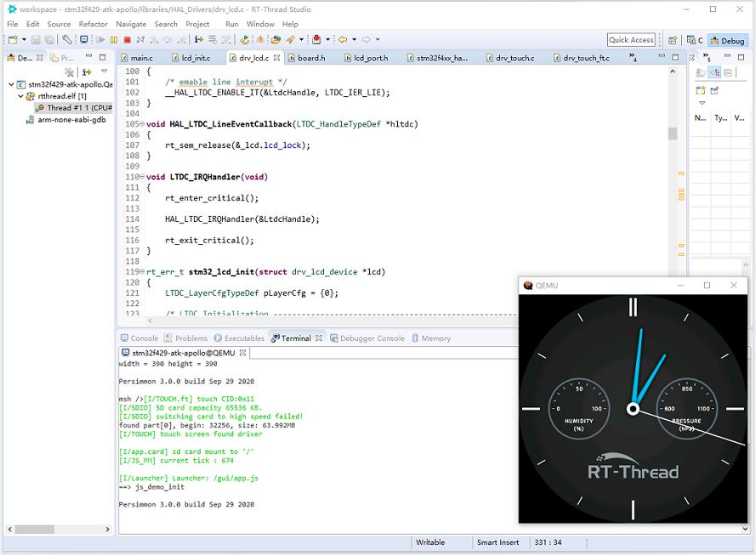The width and height of the screenshot is (756, 555).
Task: Switch to the Debug perspective
Action: point(728,41)
